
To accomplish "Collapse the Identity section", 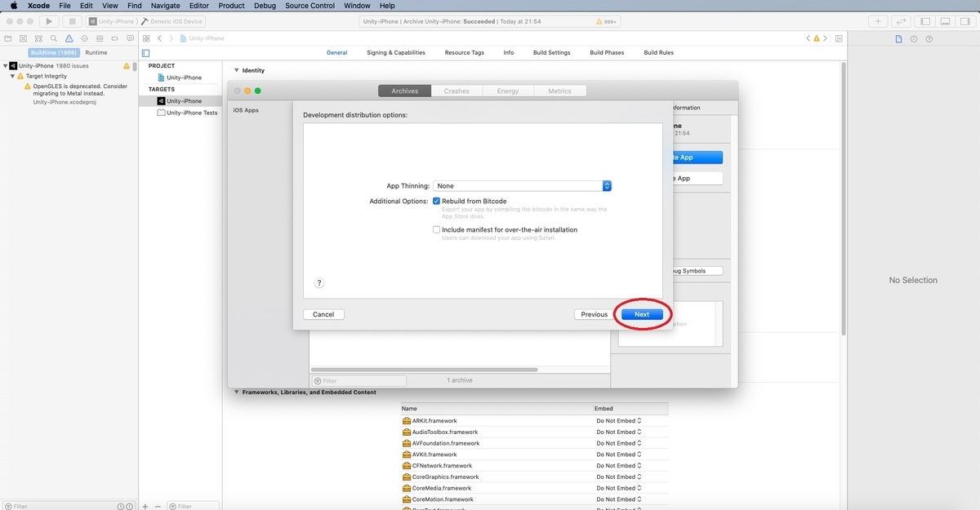I will (x=237, y=70).
